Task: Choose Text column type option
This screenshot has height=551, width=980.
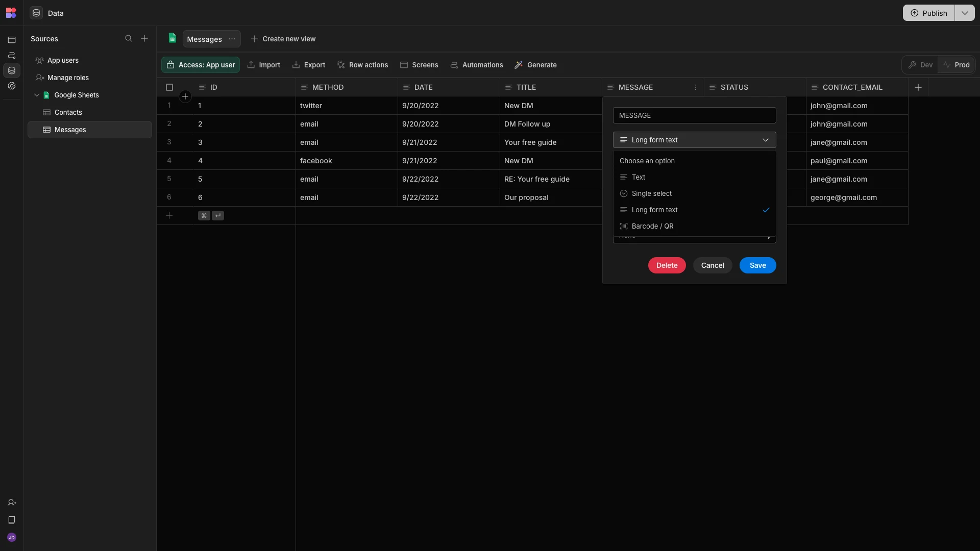Action: point(694,177)
